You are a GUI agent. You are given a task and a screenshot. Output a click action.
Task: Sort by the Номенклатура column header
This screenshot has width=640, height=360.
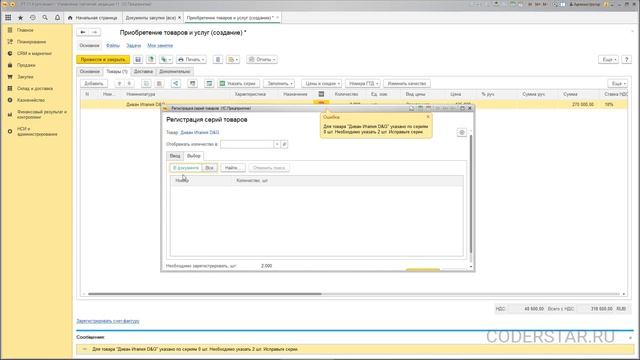pos(141,94)
